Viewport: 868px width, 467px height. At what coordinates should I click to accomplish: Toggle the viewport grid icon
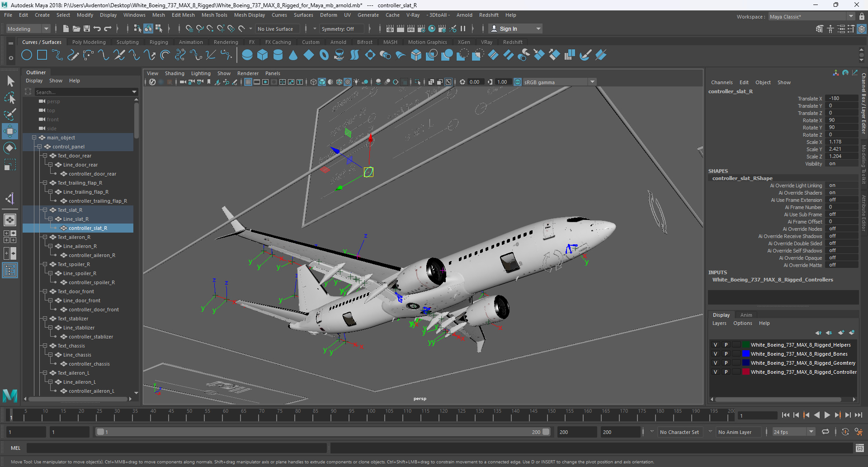pos(248,82)
